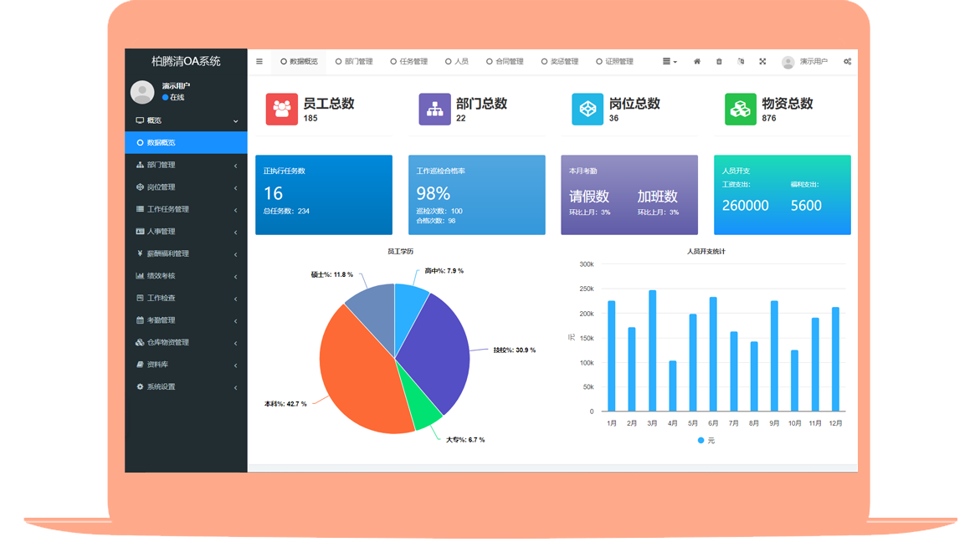Click the top bar 演示用户 avatar
This screenshot has height=542, width=980.
788,62
